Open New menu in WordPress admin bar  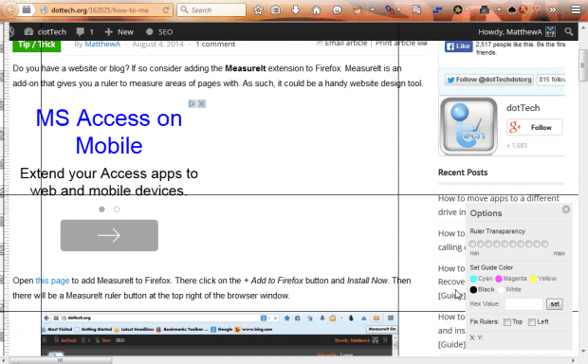(119, 32)
